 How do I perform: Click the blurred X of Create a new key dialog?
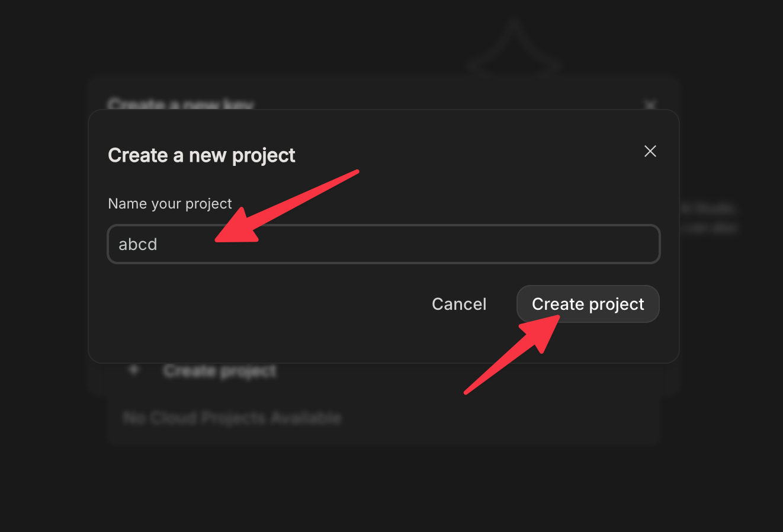point(650,105)
